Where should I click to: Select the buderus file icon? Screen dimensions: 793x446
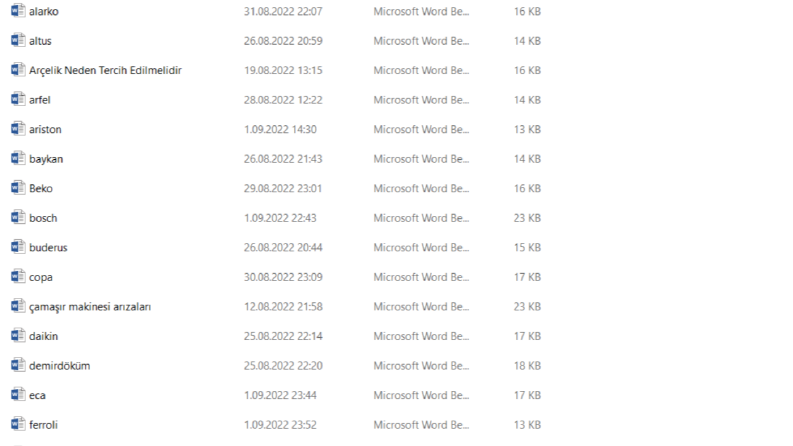pyautogui.click(x=18, y=247)
